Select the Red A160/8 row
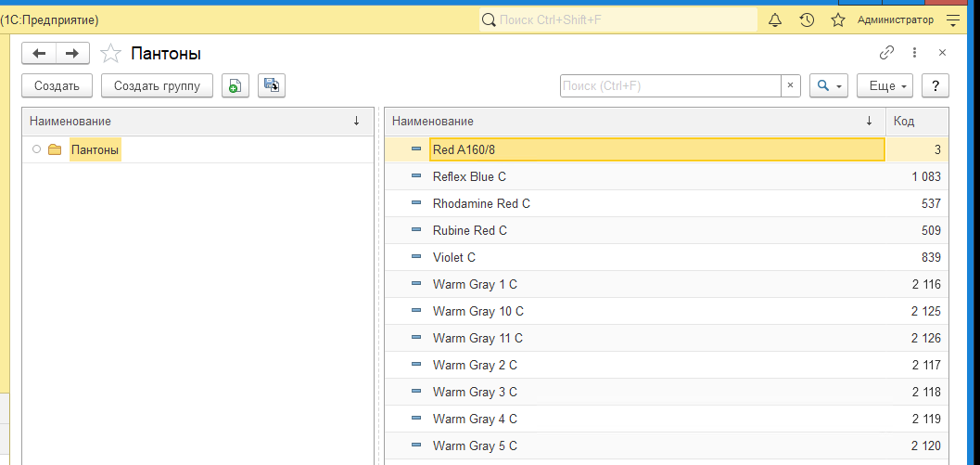 click(x=667, y=149)
